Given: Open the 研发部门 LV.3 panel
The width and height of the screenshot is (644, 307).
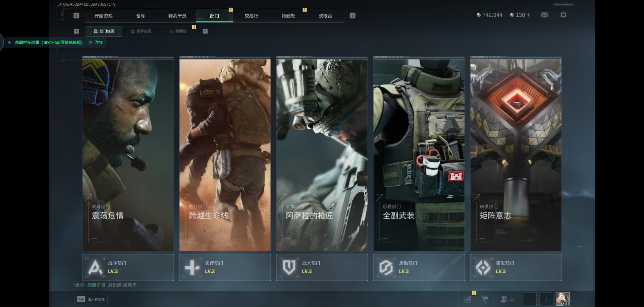Looking at the screenshot, I should pyautogui.click(x=516, y=267).
